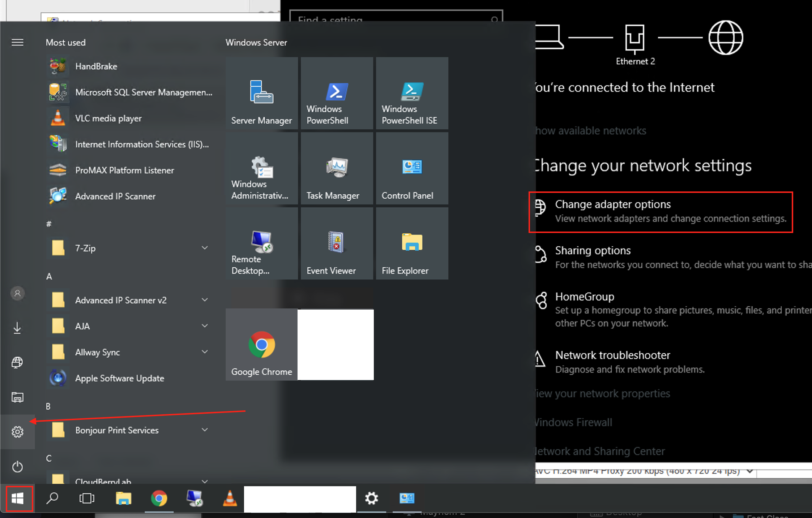Jump to letter A section header
Screen dimensions: 812x518
[49, 276]
